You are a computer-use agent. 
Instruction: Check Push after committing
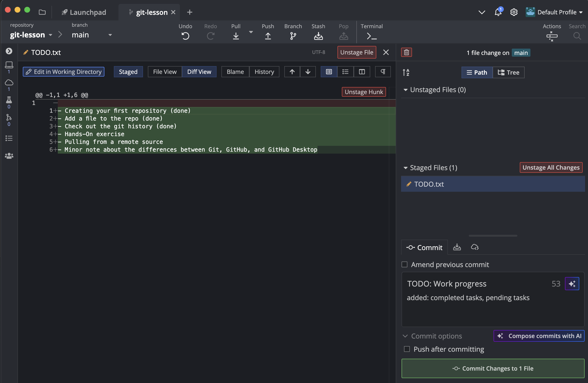tap(407, 349)
